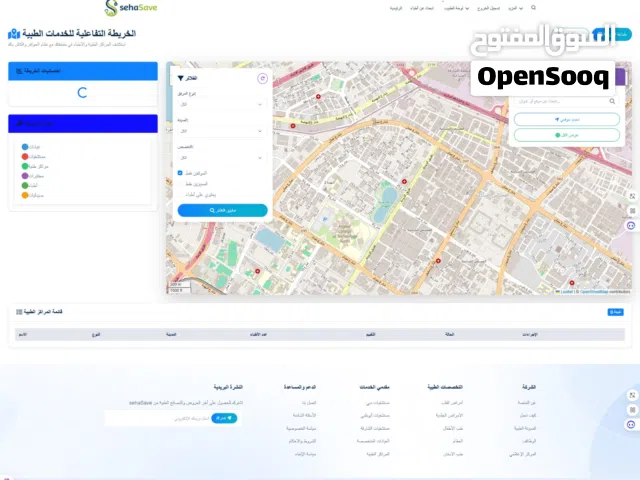Click the purple labs legend dot
640x480 pixels.
25,176
